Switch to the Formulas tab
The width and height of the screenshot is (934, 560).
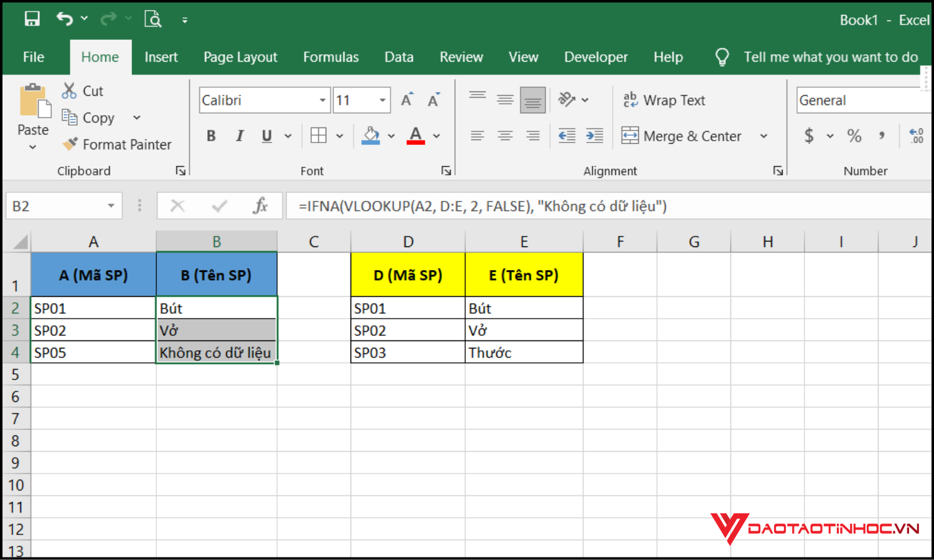click(x=331, y=57)
